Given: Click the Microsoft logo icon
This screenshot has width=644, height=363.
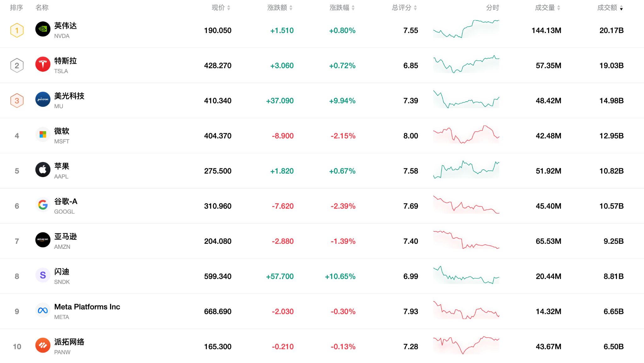Looking at the screenshot, I should click(43, 135).
